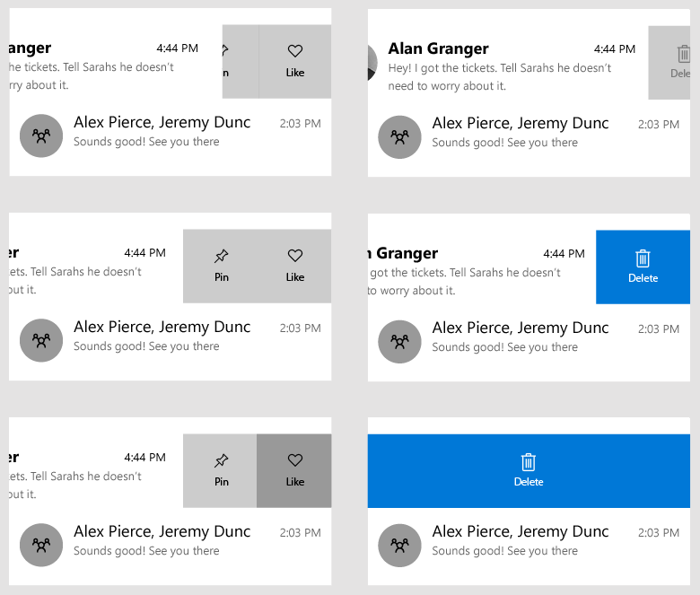The width and height of the screenshot is (700, 595).
Task: Click the partially visible Pin in top-left panel
Action: click(241, 62)
